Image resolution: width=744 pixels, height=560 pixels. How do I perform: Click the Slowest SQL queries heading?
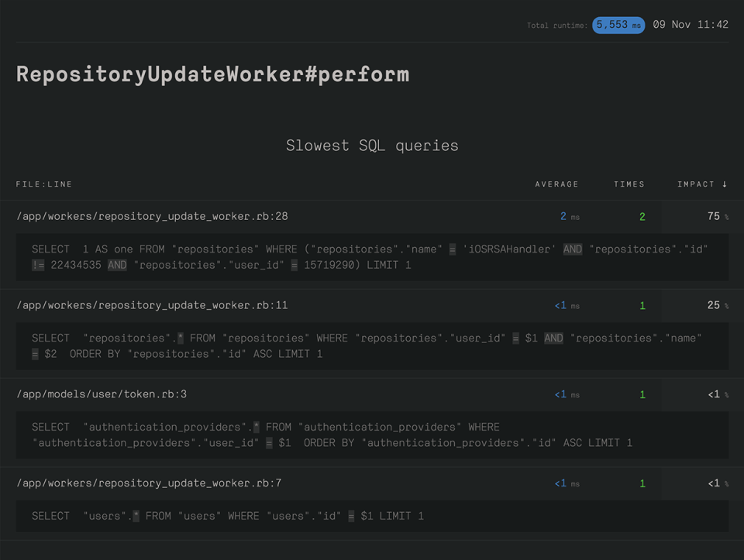[x=372, y=146]
